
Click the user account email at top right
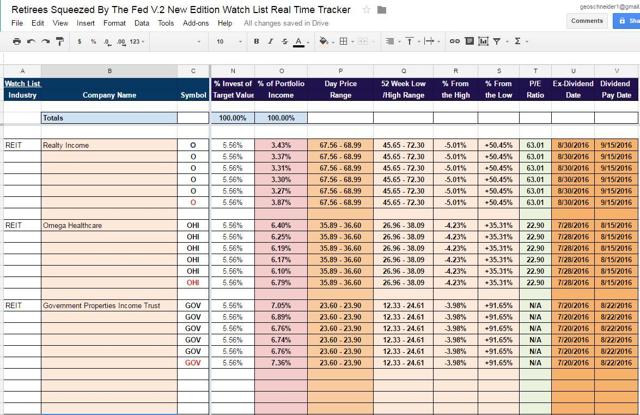(609, 7)
